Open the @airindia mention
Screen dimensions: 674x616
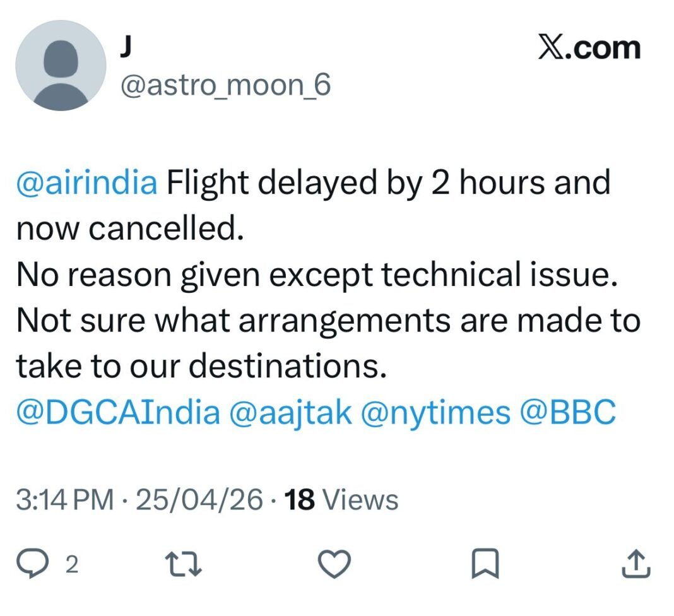pyautogui.click(x=86, y=183)
